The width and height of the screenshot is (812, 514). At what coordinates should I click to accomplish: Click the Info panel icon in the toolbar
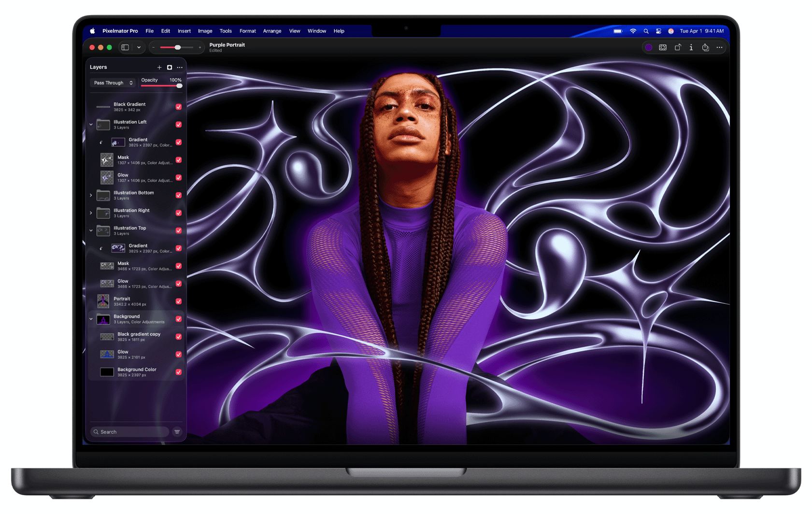pyautogui.click(x=691, y=47)
